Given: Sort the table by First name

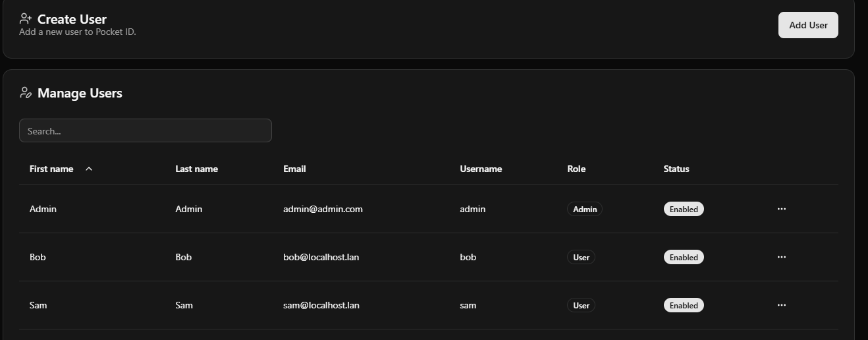Looking at the screenshot, I should click(51, 169).
